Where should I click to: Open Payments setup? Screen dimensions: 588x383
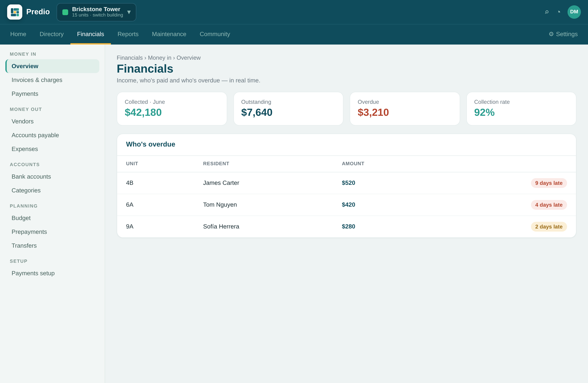(52, 273)
